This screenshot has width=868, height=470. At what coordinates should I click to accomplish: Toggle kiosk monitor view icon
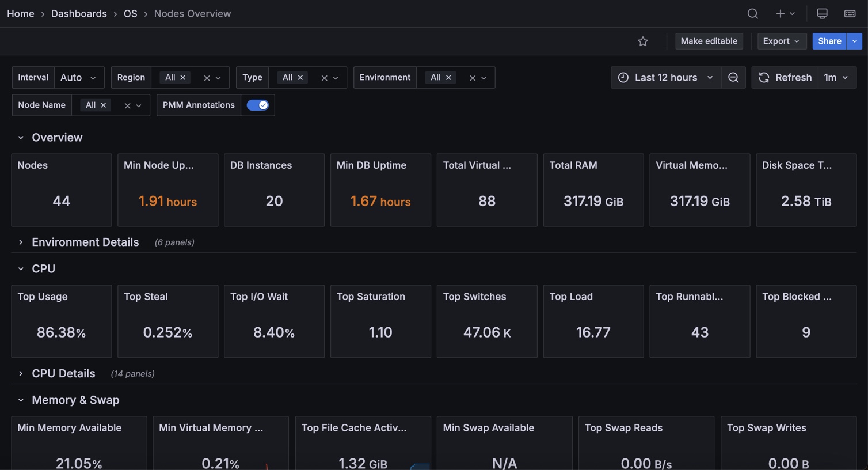click(822, 13)
